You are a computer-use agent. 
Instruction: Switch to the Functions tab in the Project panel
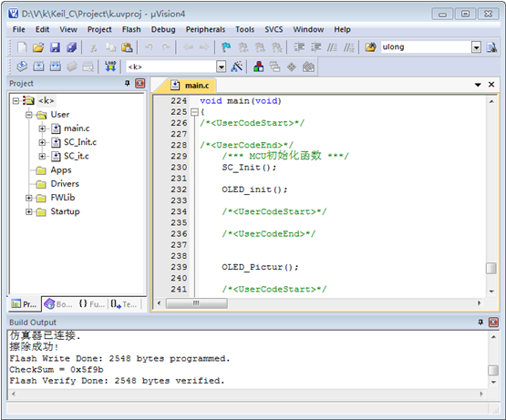click(92, 304)
